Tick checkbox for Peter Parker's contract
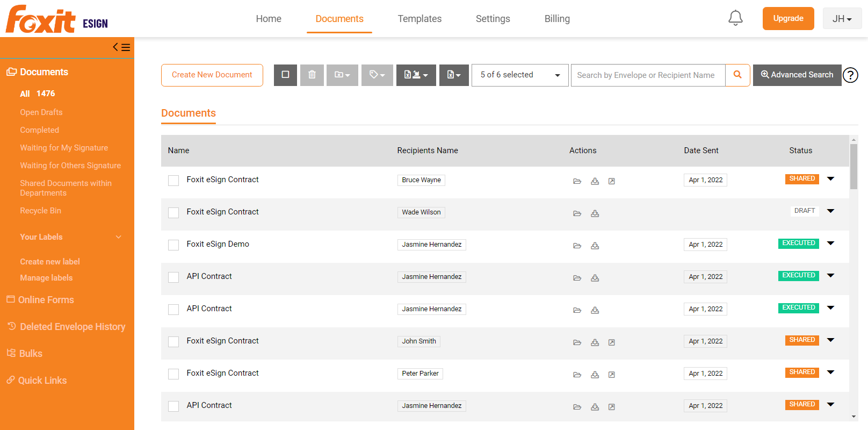Screen dimensions: 868x430 coord(173,374)
